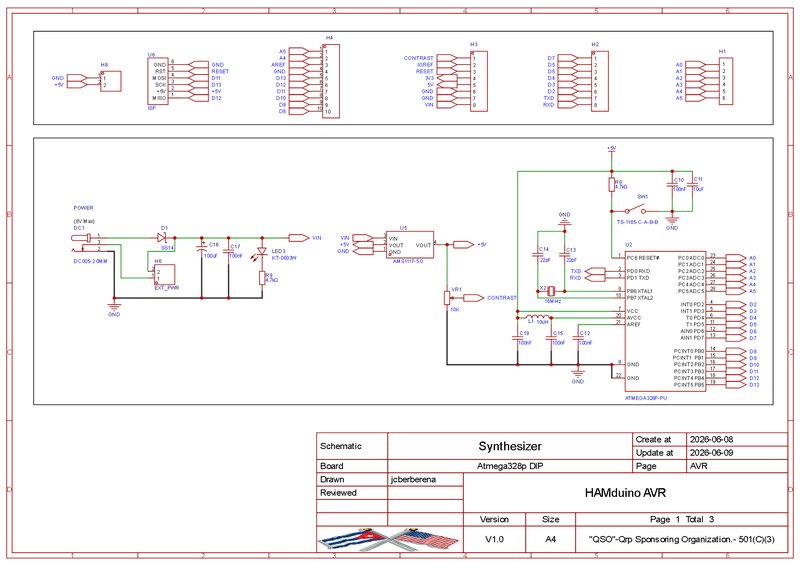The width and height of the screenshot is (800, 566).
Task: Select the X2 16MHz crystal symbol
Action: click(x=550, y=291)
